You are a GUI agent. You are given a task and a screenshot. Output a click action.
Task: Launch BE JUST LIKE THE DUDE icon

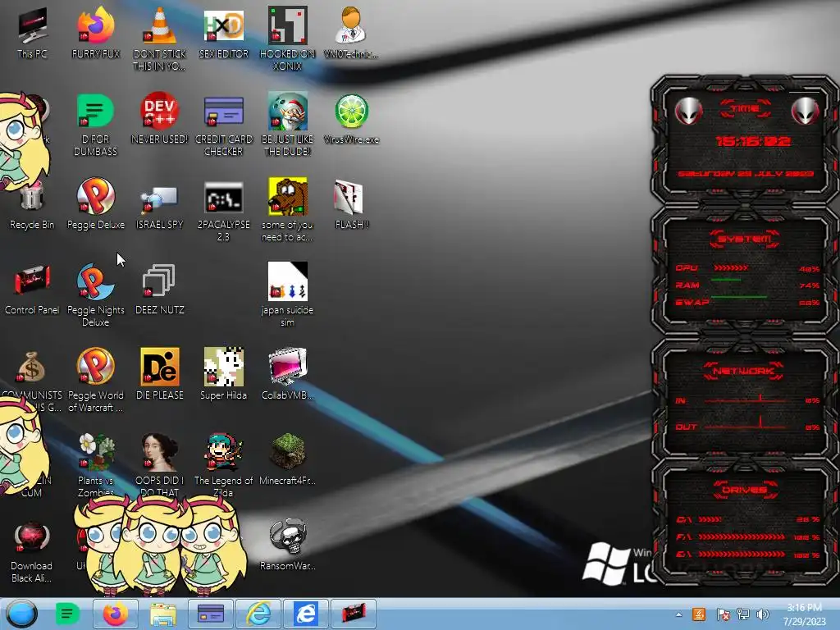coord(287,125)
